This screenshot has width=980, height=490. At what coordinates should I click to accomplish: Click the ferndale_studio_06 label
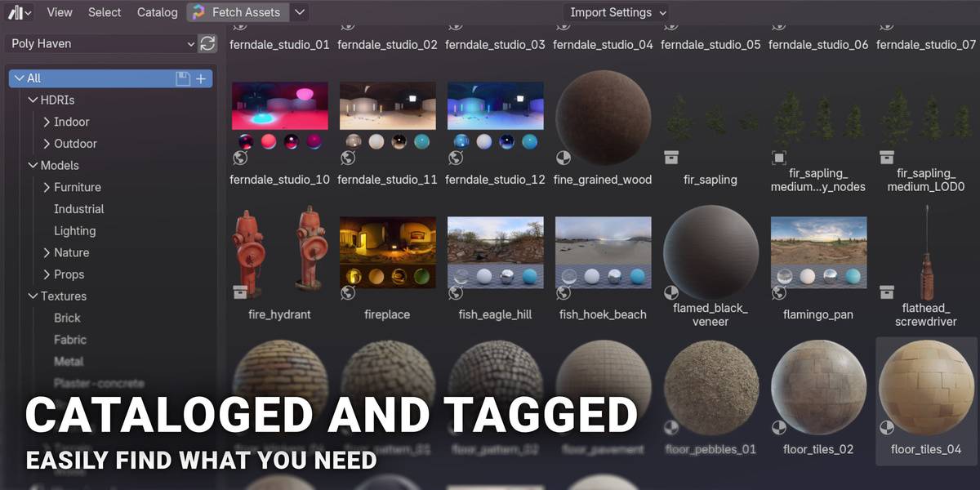click(x=819, y=45)
